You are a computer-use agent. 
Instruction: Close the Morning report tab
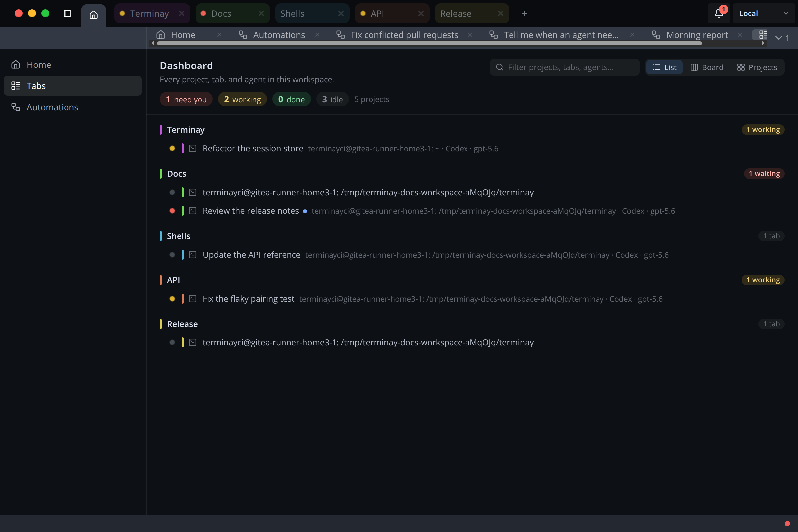[x=740, y=35]
